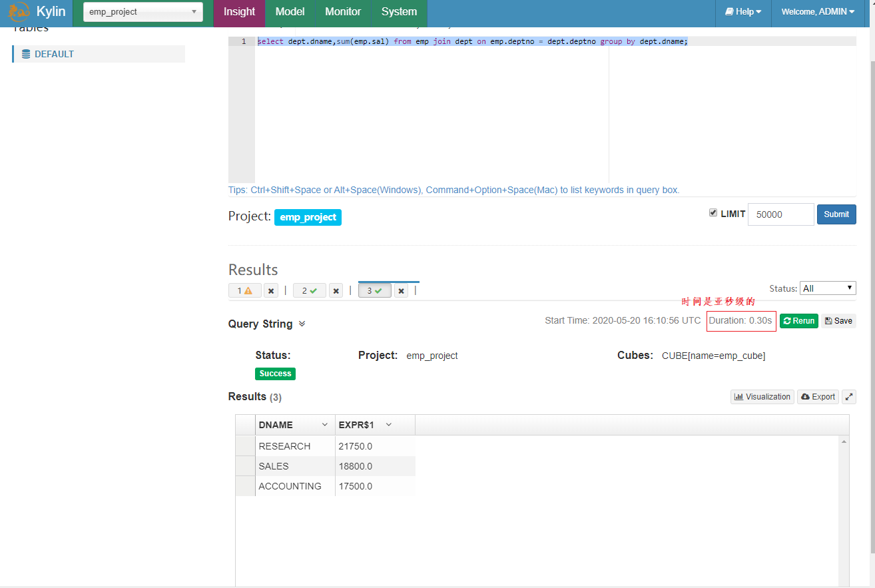Click the Success status badge
The image size is (875, 588).
[x=275, y=374]
